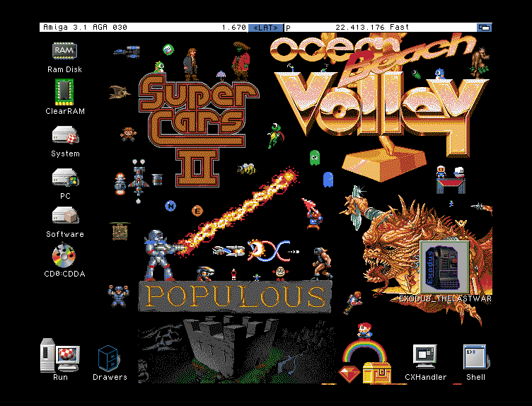Image resolution: width=532 pixels, height=406 pixels.
Task: Click the Run computer icon
Action: (x=60, y=355)
